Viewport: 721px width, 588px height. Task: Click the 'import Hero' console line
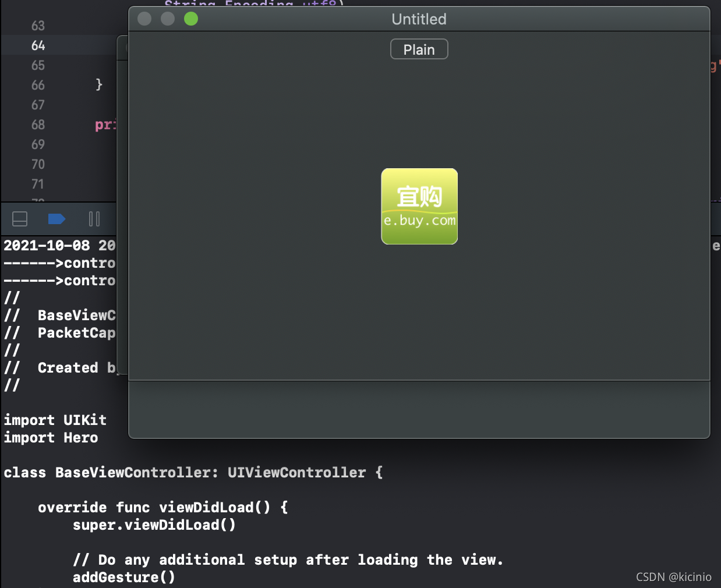click(51, 438)
